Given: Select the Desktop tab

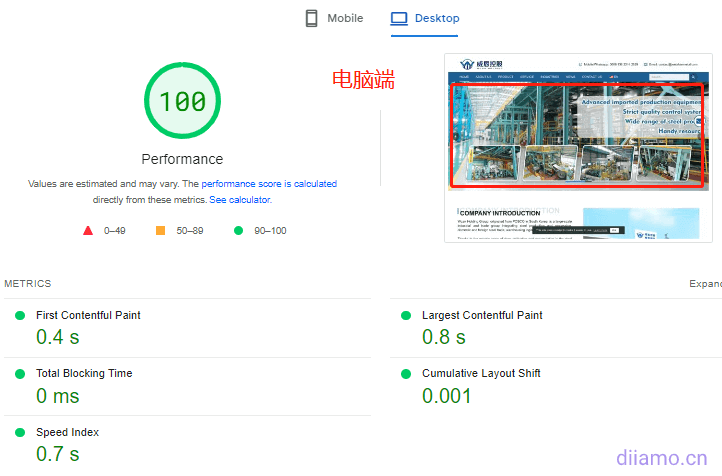Looking at the screenshot, I should click(x=425, y=19).
